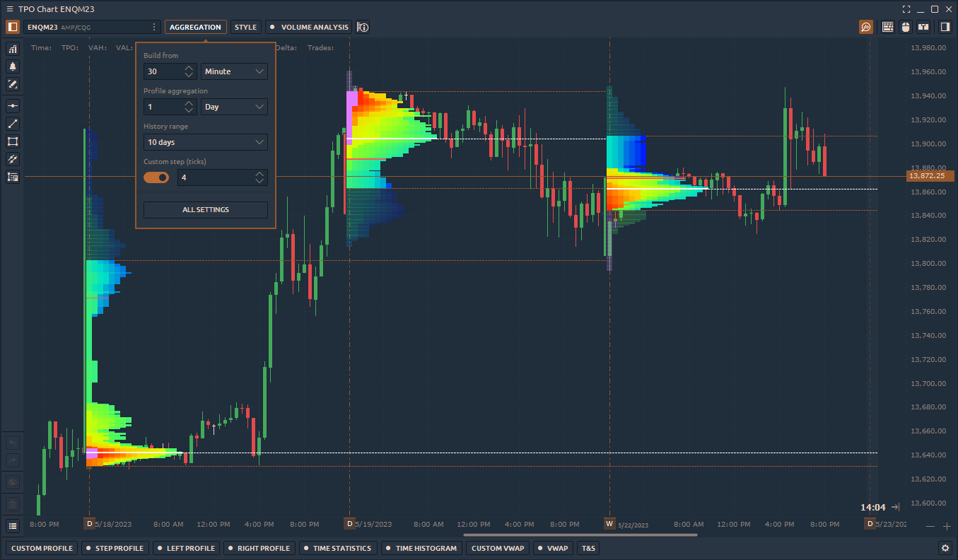This screenshot has height=560, width=958.
Task: Click the volume analysis info icon
Action: coord(363,27)
